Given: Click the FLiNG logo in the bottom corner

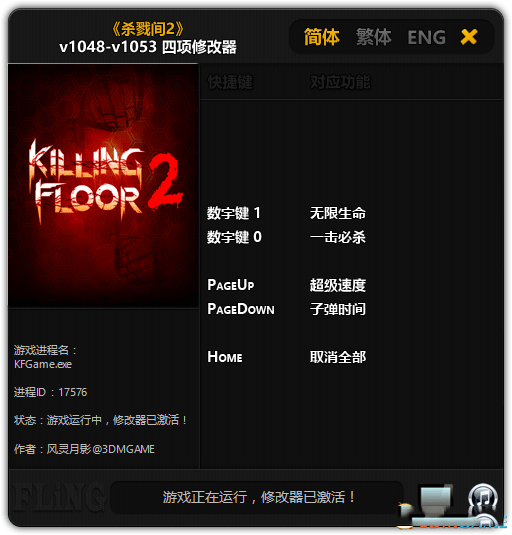Looking at the screenshot, I should pyautogui.click(x=58, y=498).
